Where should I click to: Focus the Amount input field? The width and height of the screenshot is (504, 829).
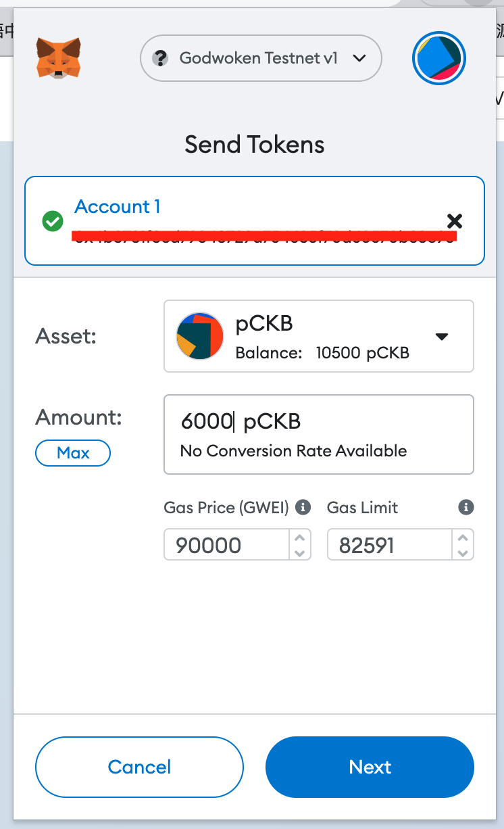(319, 434)
